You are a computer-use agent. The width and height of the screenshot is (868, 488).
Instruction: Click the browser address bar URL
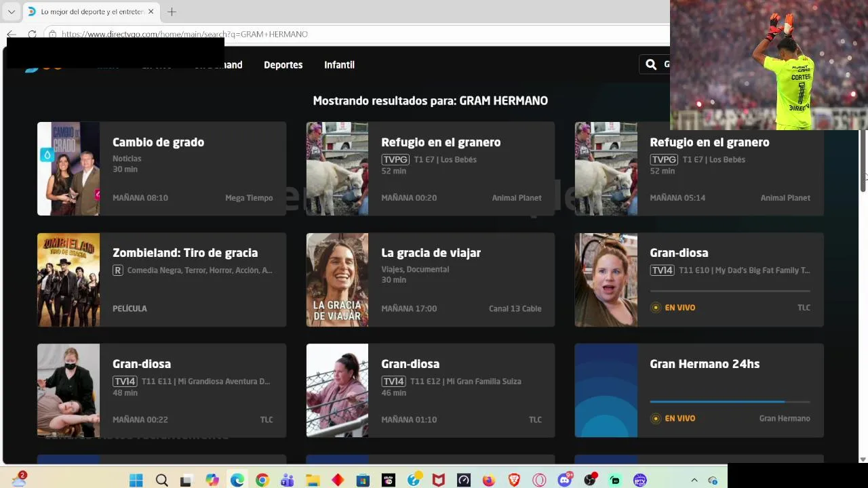pos(184,34)
